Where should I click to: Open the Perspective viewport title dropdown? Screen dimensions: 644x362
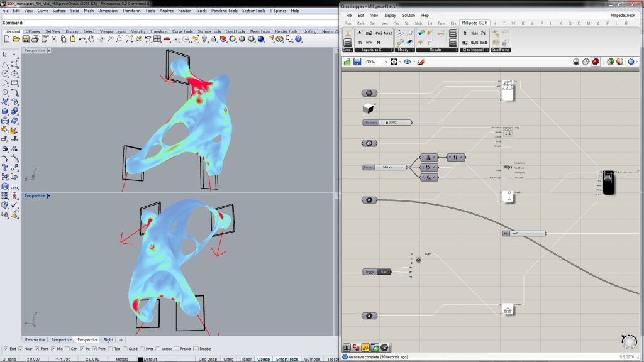(36, 51)
